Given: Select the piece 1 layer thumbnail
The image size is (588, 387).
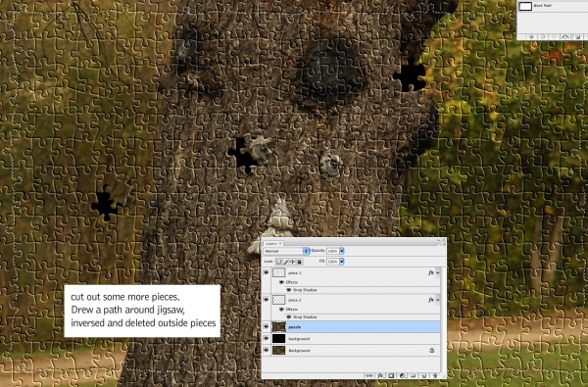Looking at the screenshot, I should click(278, 272).
